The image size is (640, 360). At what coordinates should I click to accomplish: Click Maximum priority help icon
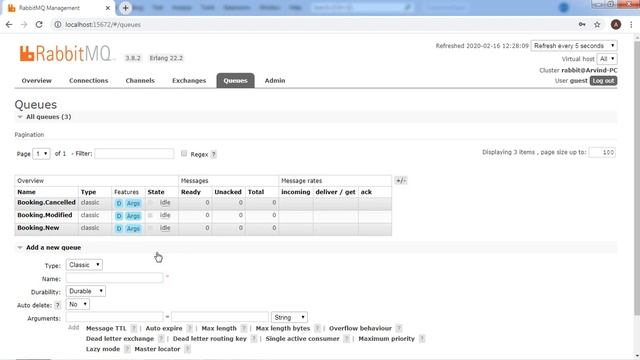point(422,339)
